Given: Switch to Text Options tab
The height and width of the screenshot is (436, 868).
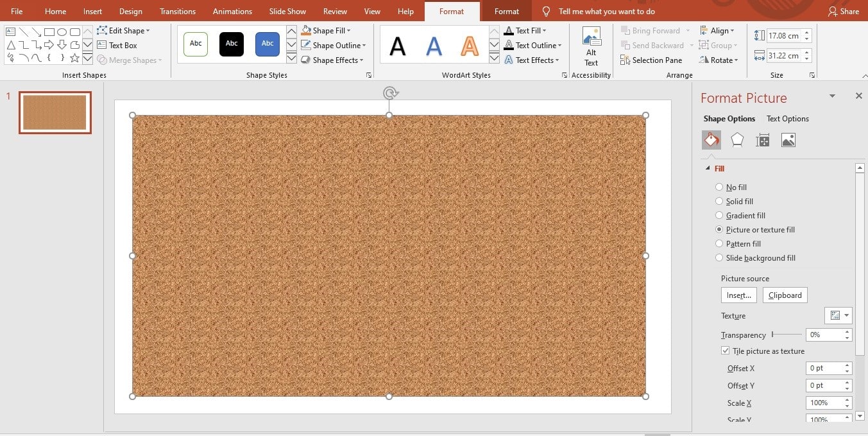Looking at the screenshot, I should click(x=787, y=119).
